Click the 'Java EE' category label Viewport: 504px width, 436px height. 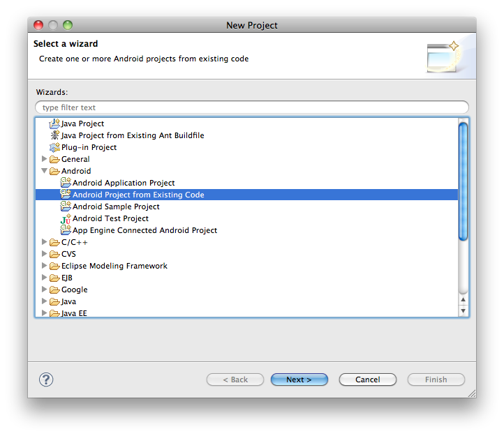74,313
